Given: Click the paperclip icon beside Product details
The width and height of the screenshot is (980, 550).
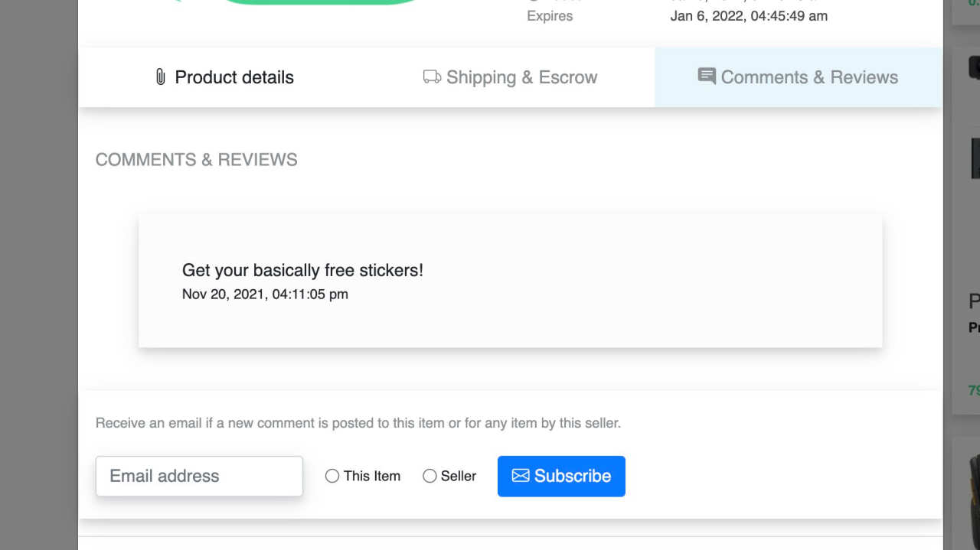Looking at the screenshot, I should 160,77.
